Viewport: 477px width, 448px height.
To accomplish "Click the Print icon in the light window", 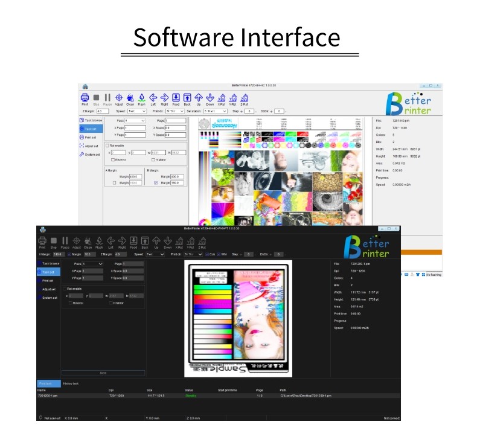I will coord(85,98).
